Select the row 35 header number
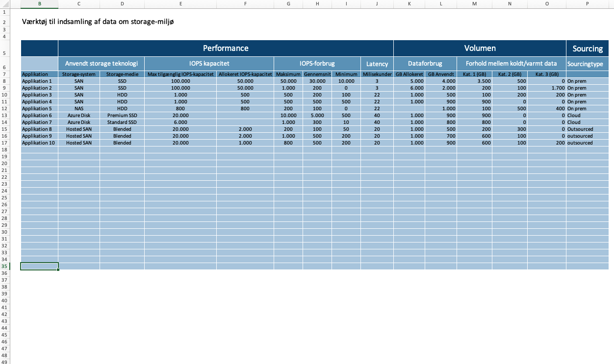Screen dimensions: 614x364 coord(4,267)
